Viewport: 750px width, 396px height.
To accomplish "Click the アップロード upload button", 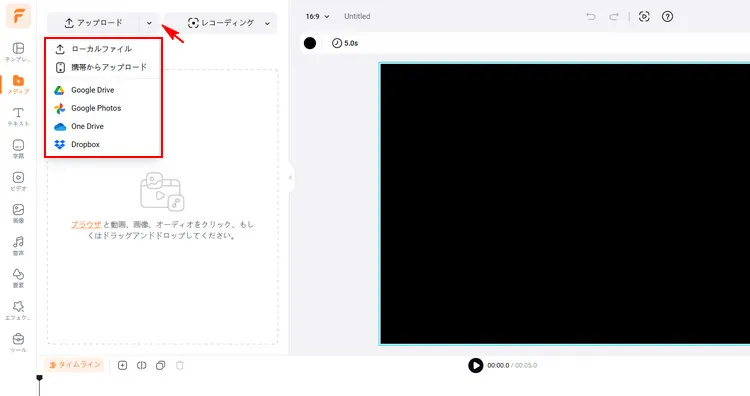I will (x=94, y=23).
